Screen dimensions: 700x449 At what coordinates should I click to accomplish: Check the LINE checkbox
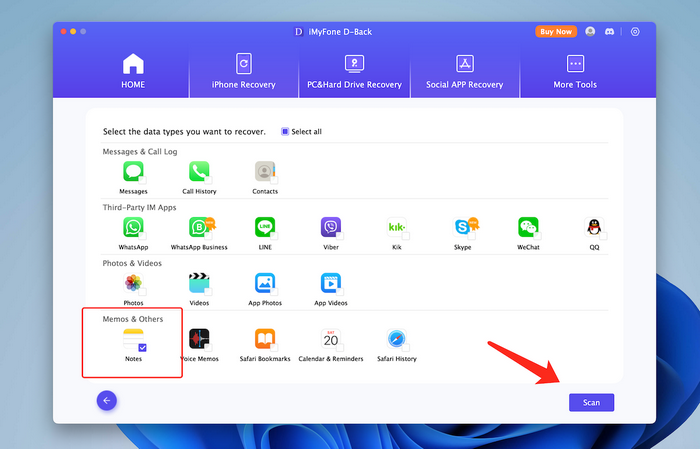pyautogui.click(x=274, y=236)
